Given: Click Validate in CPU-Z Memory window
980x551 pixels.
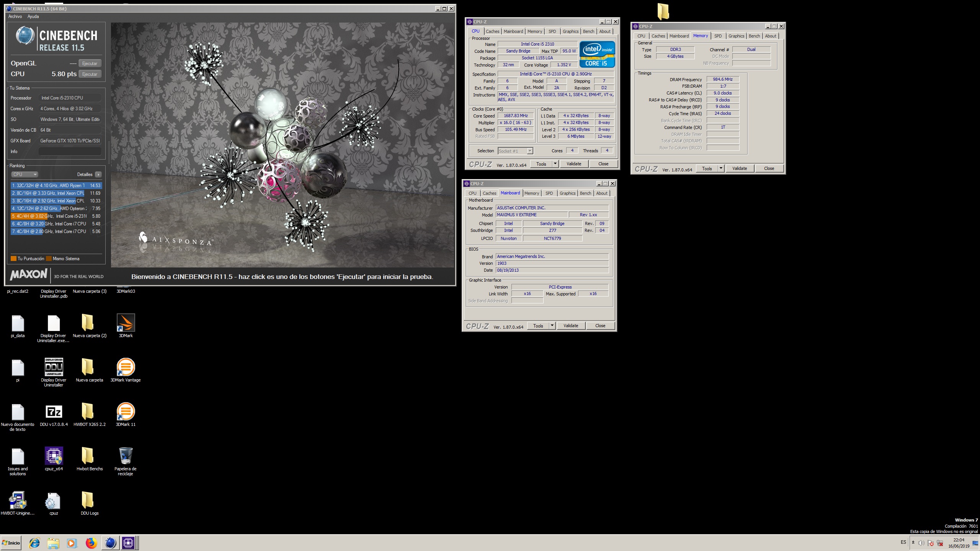Looking at the screenshot, I should [x=740, y=168].
